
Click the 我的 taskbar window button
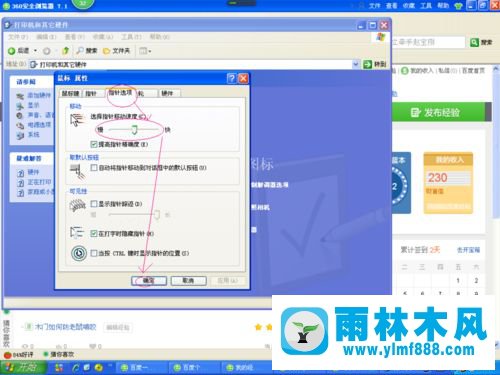click(x=245, y=367)
